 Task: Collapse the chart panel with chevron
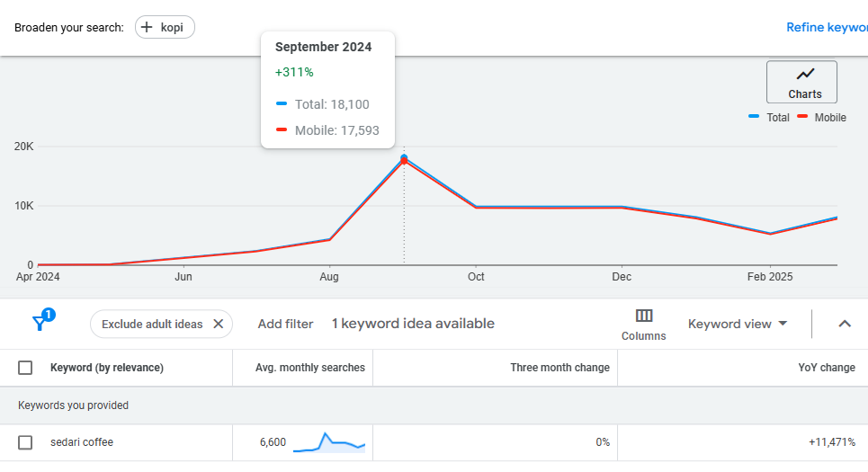pyautogui.click(x=844, y=324)
